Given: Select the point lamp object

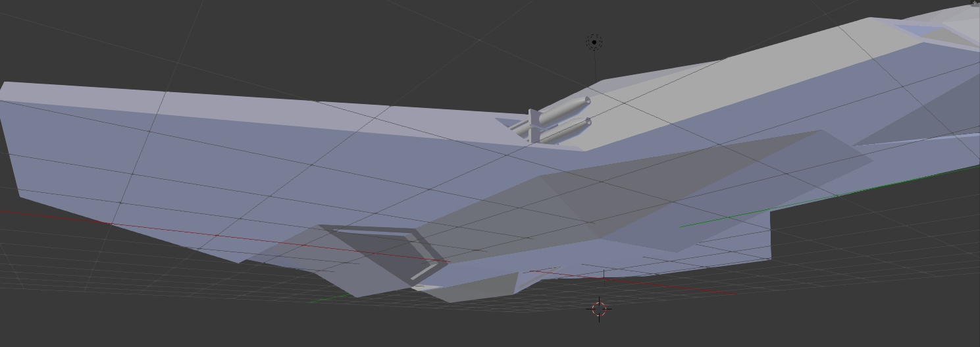Looking at the screenshot, I should click(x=594, y=42).
